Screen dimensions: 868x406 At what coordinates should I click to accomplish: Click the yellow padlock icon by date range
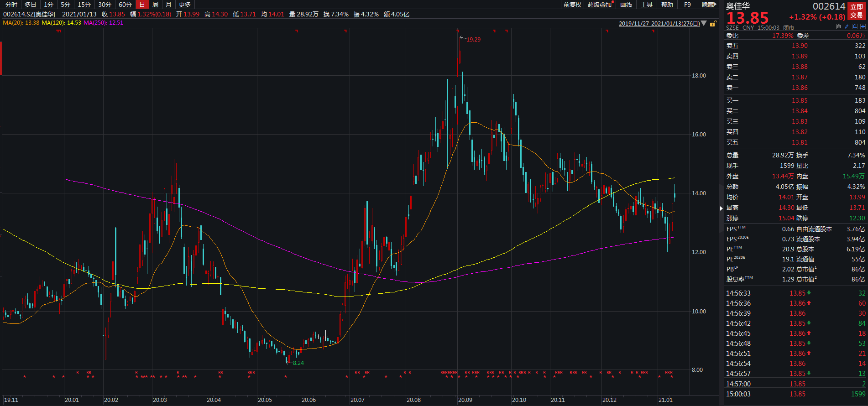713,24
